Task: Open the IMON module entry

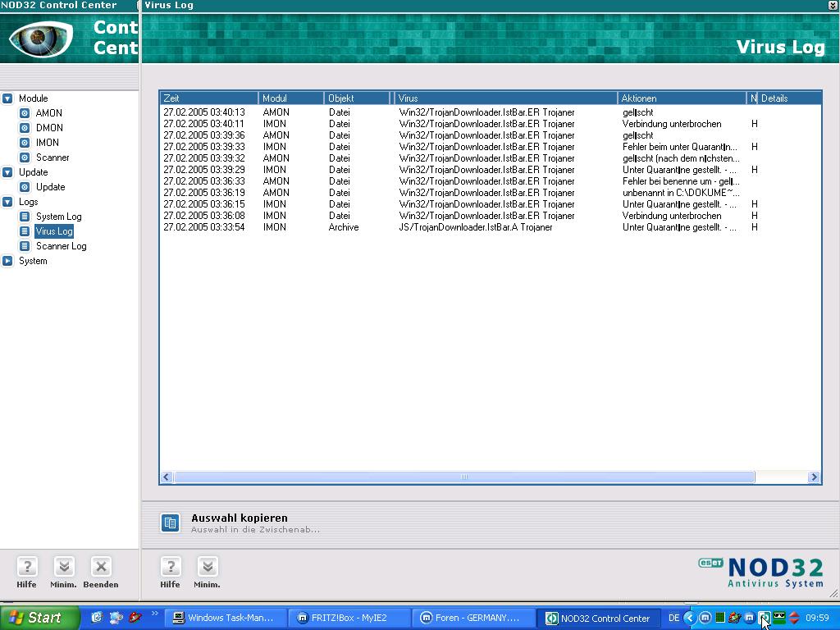Action: click(x=47, y=143)
